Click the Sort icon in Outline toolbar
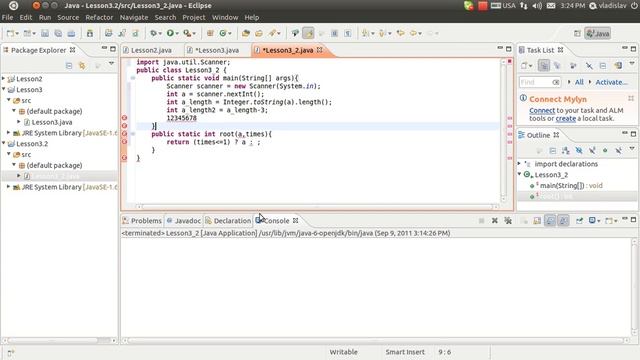 tap(566, 151)
